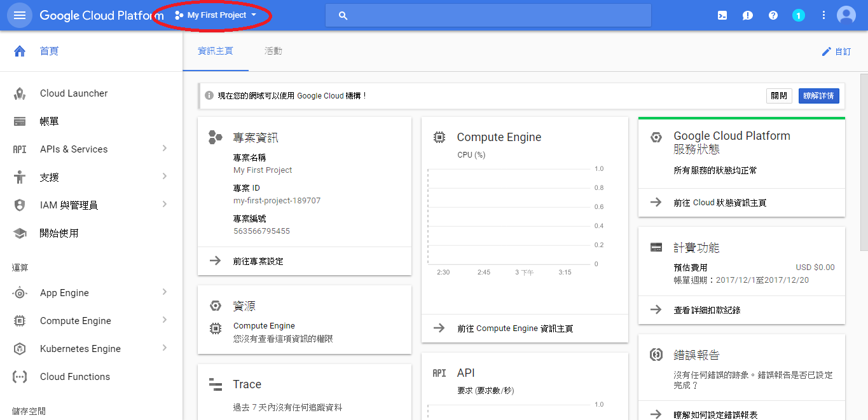Image resolution: width=868 pixels, height=420 pixels.
Task: Click the Kubernetes Engine cube icon
Action: [20, 349]
